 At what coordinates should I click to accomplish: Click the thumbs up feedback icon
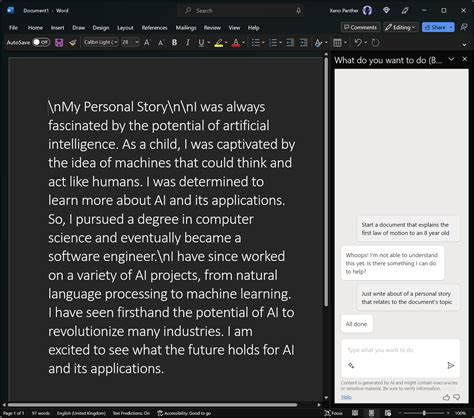446,397
